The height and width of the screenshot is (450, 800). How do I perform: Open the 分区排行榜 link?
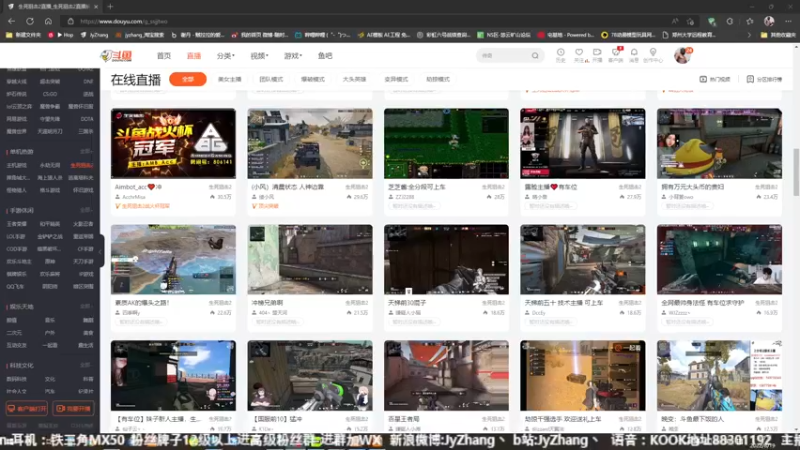764,79
